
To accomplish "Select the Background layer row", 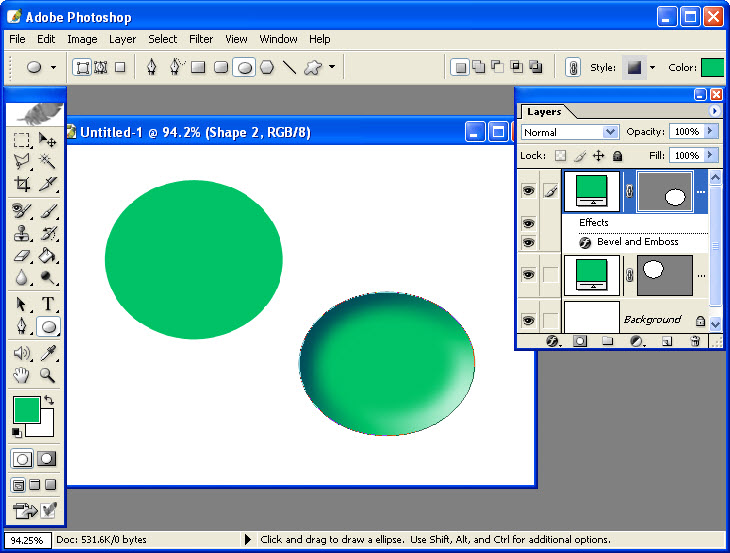I will pos(651,320).
